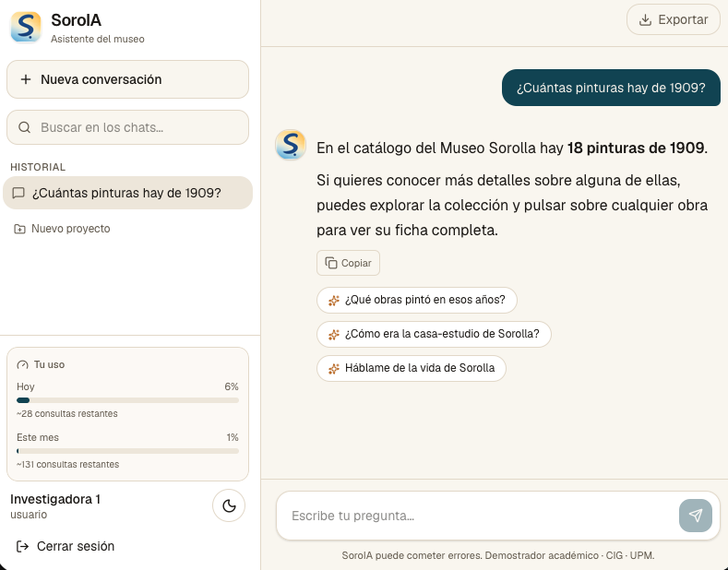The width and height of the screenshot is (728, 570).
Task: Click the 1% monthly usage value
Action: coord(233,437)
